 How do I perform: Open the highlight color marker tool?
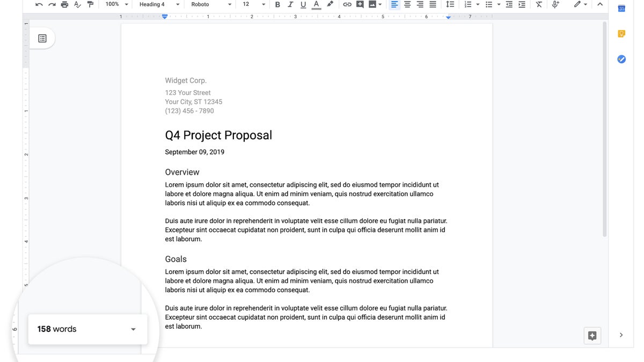(x=330, y=4)
